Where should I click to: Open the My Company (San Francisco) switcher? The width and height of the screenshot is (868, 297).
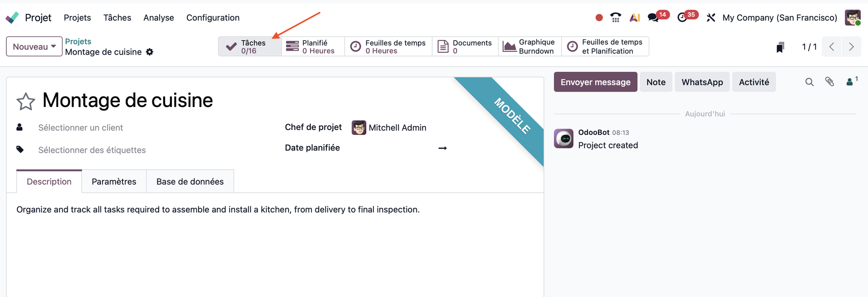tap(779, 18)
